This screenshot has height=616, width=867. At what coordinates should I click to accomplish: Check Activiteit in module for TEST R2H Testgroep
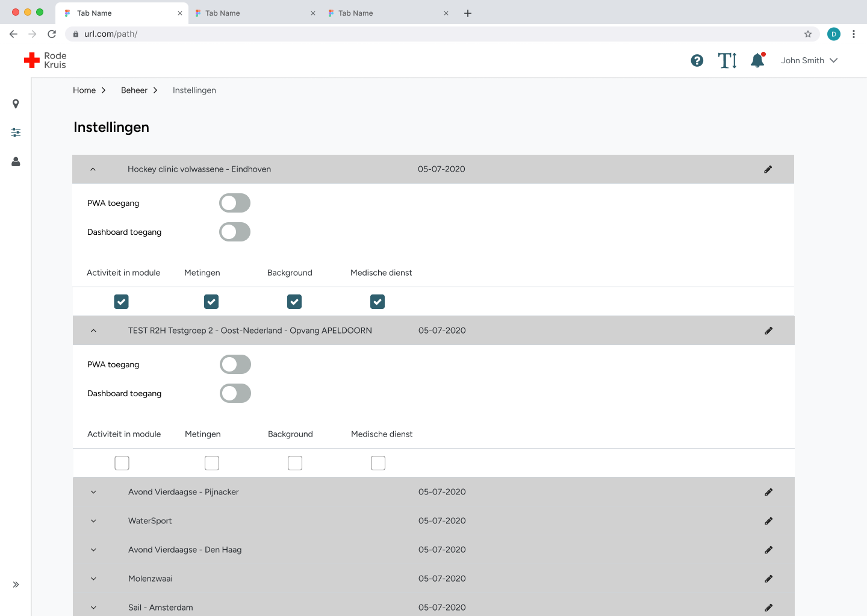(x=122, y=463)
